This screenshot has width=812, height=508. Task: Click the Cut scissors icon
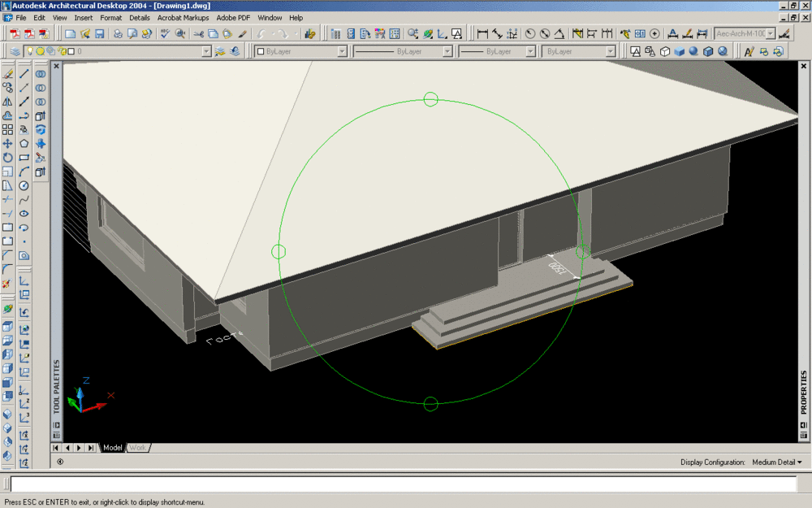pos(197,34)
